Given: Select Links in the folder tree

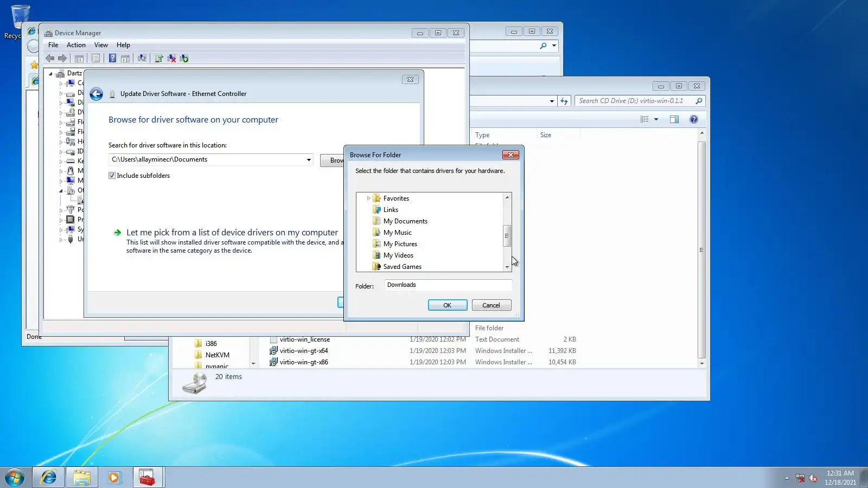Looking at the screenshot, I should click(391, 210).
